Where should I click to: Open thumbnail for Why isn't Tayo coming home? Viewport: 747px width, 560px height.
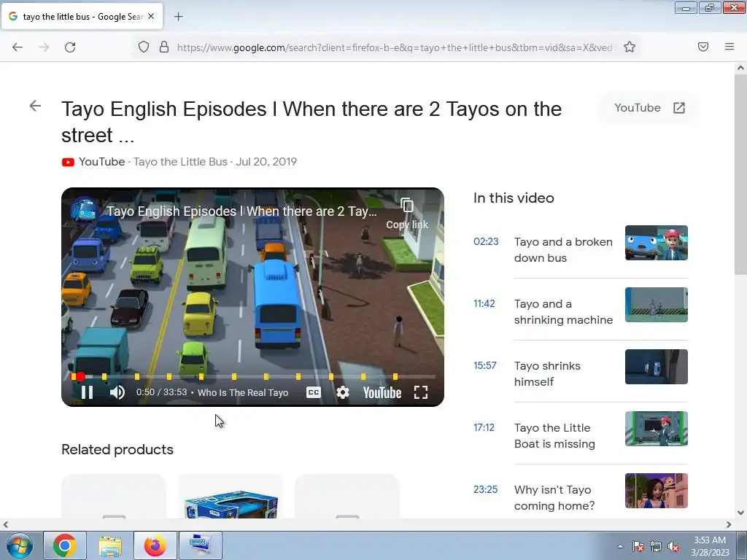pyautogui.click(x=657, y=491)
